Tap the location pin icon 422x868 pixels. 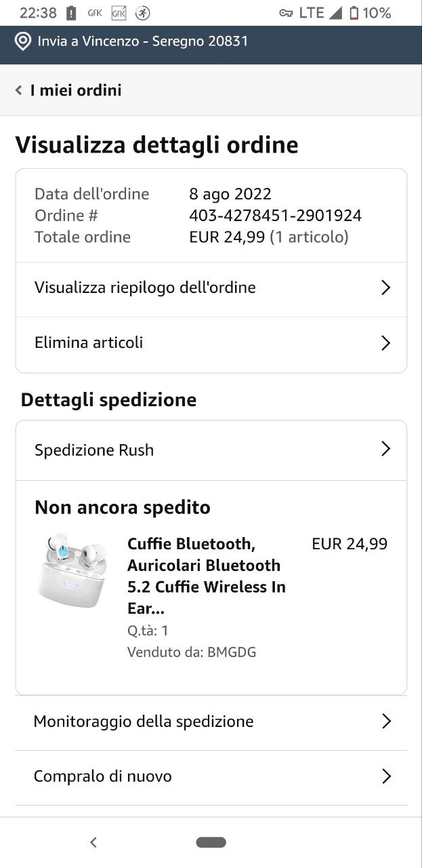point(23,41)
